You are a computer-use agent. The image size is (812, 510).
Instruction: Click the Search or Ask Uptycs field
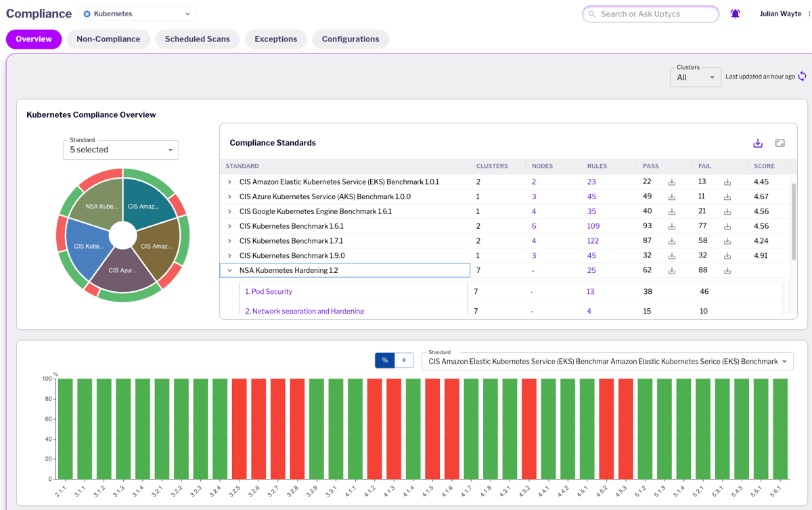[x=651, y=14]
